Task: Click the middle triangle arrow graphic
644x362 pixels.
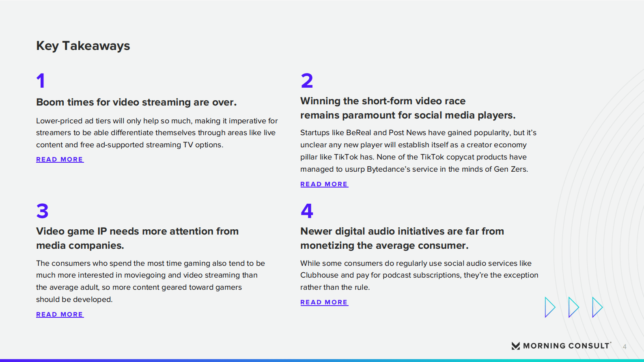Action: [x=573, y=307]
